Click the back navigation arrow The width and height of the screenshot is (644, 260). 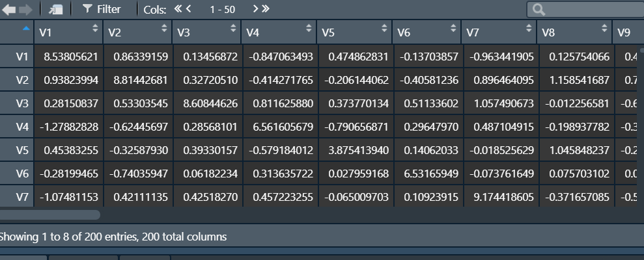(x=8, y=9)
